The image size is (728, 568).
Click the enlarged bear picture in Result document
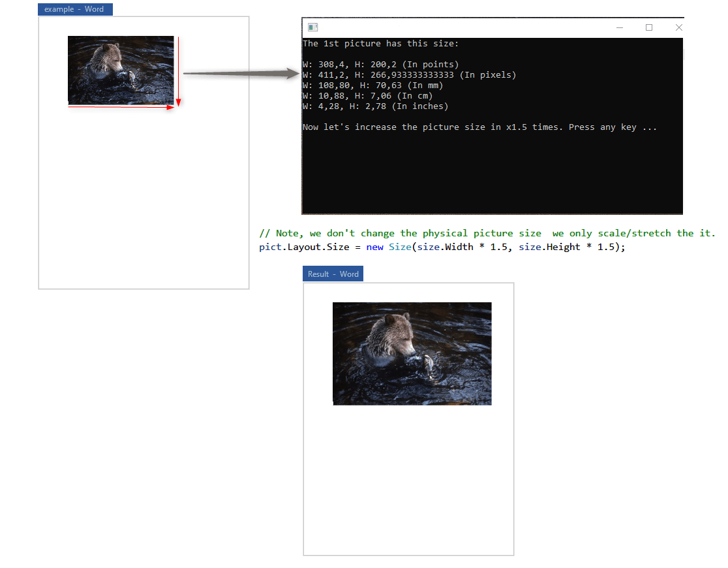coord(412,353)
